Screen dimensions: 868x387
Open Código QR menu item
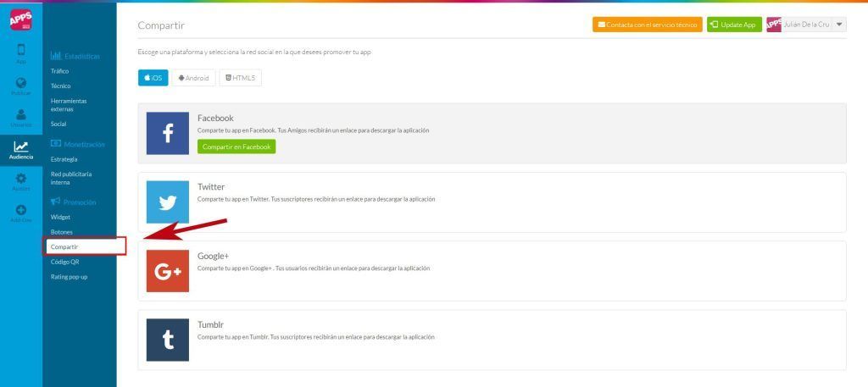click(x=64, y=262)
